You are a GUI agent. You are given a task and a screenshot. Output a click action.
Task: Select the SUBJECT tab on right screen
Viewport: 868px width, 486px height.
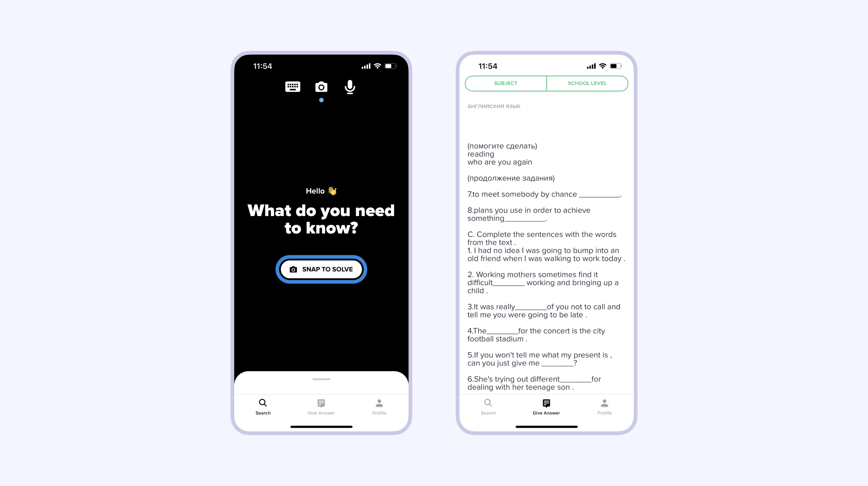505,83
